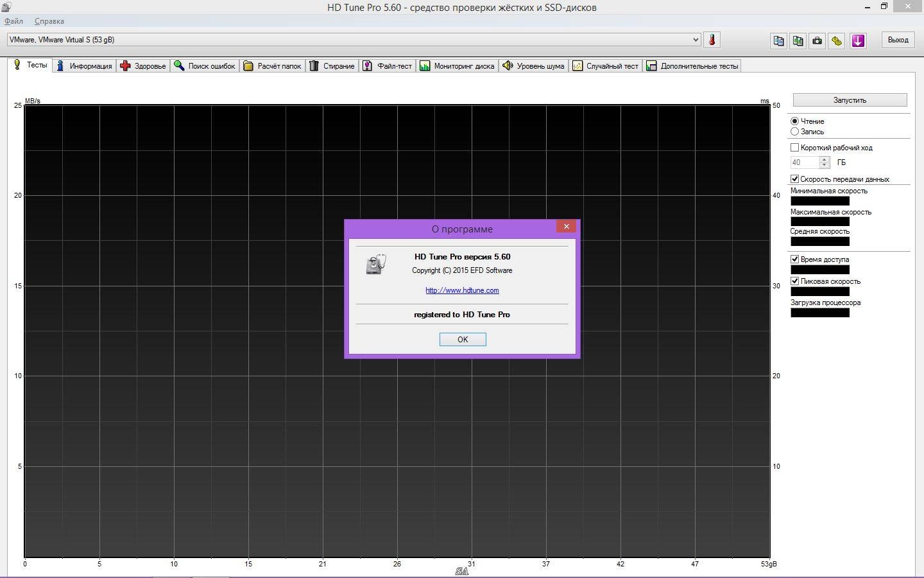Open the http://www.hdtune.com link

(462, 290)
